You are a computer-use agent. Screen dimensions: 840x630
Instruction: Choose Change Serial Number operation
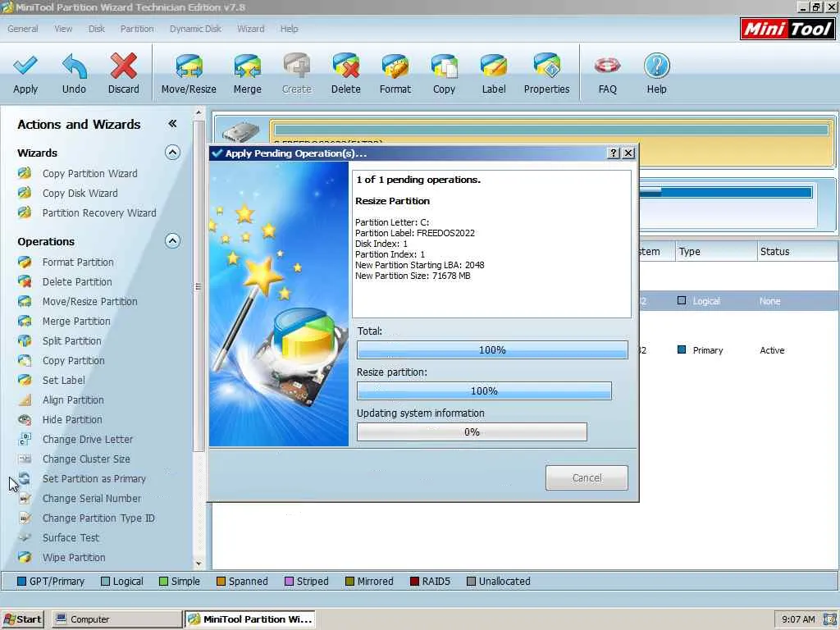pos(92,499)
